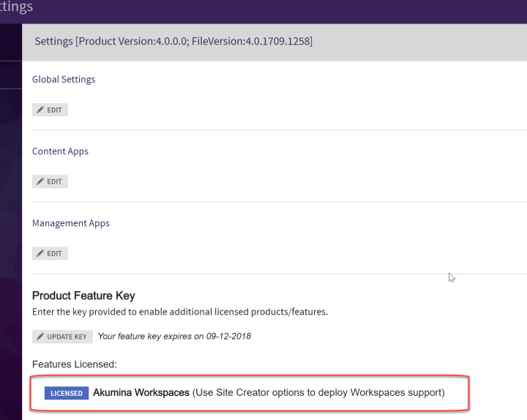Click the Product Feature Key heading
Viewport: 527px width, 420px height.
pos(83,296)
